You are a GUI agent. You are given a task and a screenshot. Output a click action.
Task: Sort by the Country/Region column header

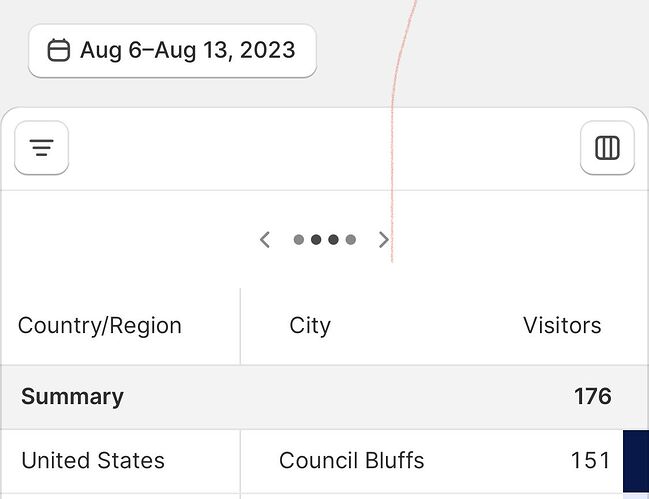pos(100,325)
